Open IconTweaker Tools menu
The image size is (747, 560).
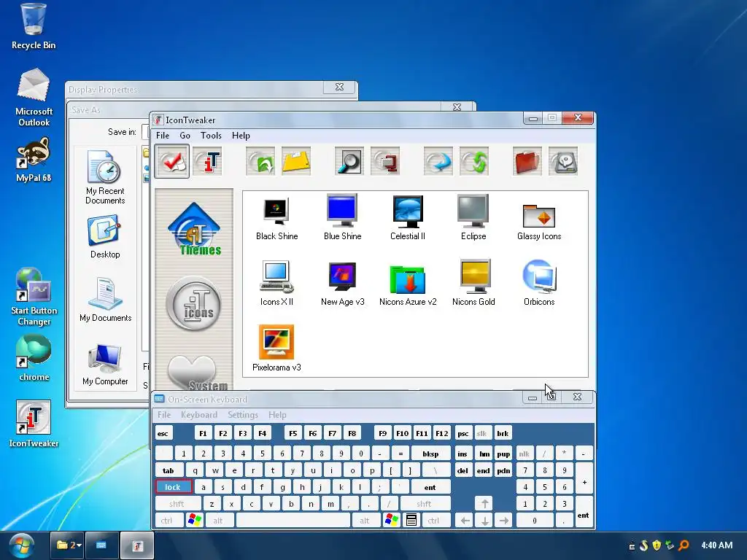click(x=211, y=136)
